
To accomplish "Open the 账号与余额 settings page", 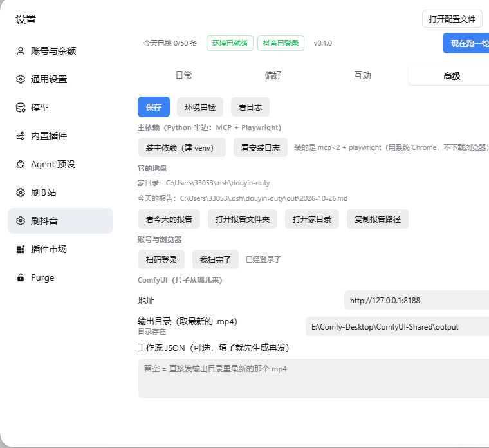I will point(60,51).
